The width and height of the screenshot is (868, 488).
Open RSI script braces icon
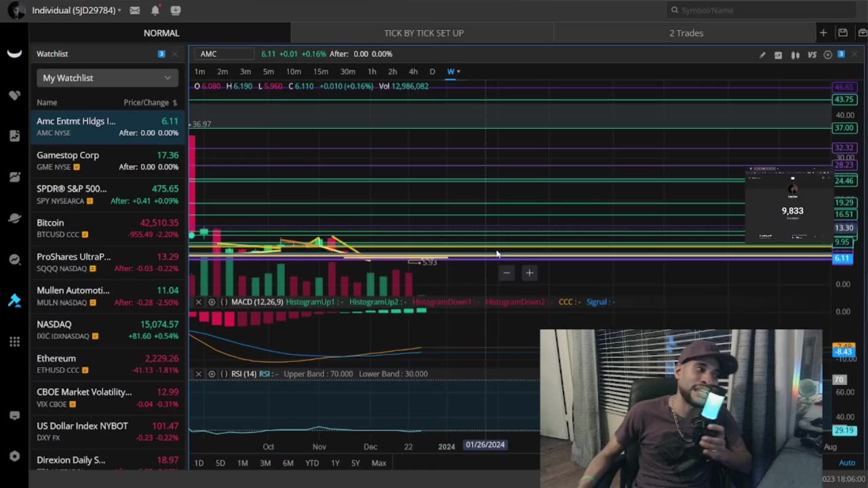pos(224,373)
